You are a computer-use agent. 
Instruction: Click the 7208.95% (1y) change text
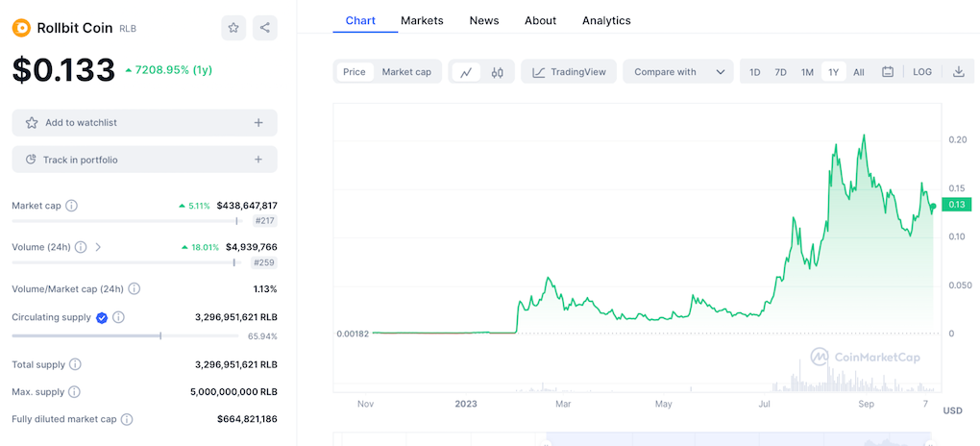pos(169,70)
